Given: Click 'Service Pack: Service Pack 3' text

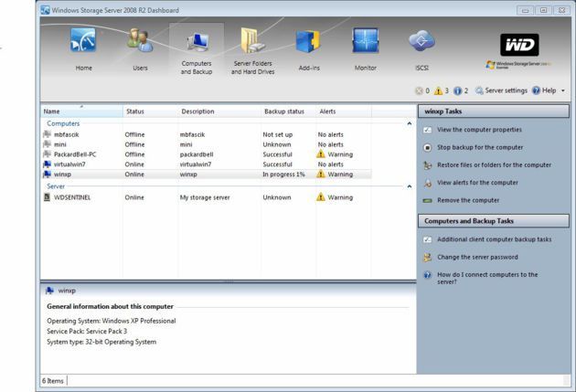Looking at the screenshot, I should (x=87, y=331).
